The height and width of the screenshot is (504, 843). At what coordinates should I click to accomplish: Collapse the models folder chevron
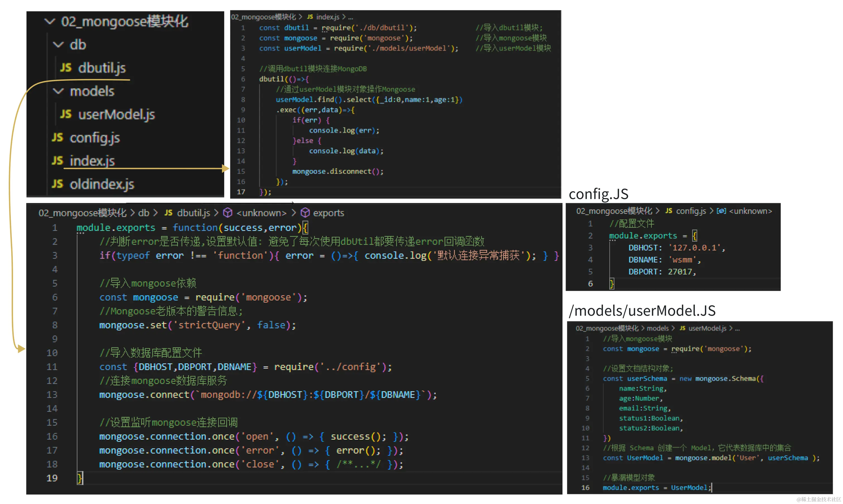59,91
